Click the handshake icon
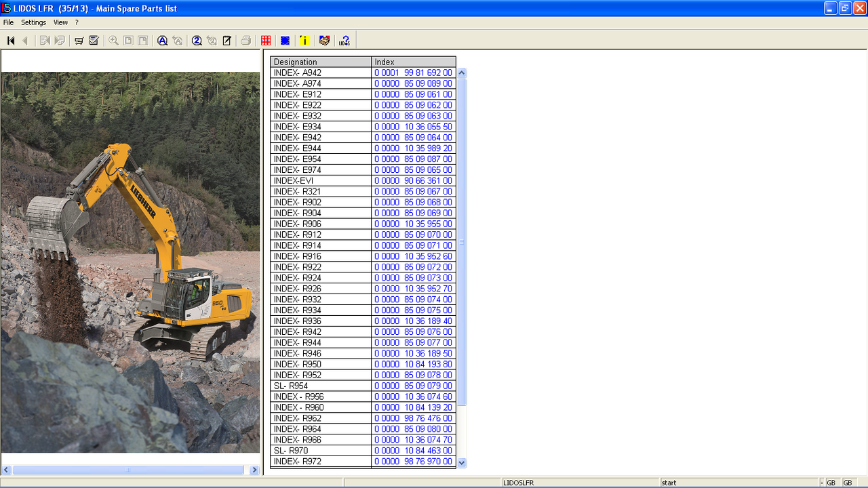This screenshot has width=868, height=488. click(x=324, y=41)
